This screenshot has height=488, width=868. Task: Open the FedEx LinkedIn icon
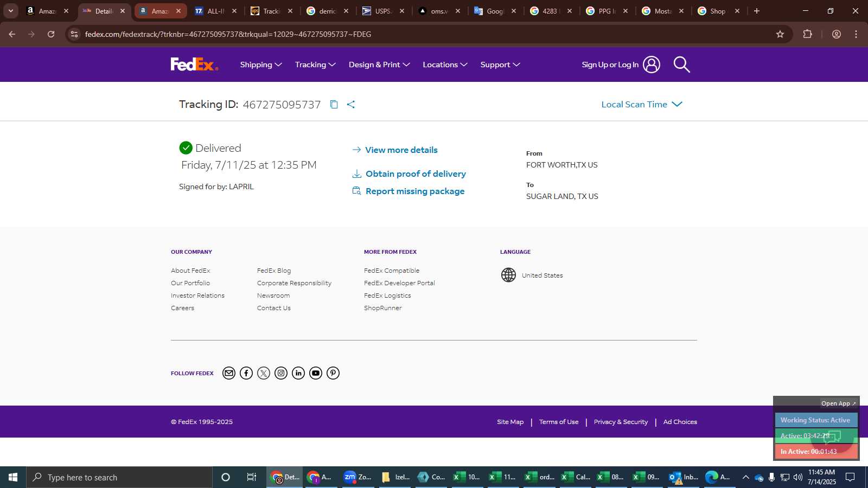click(298, 373)
